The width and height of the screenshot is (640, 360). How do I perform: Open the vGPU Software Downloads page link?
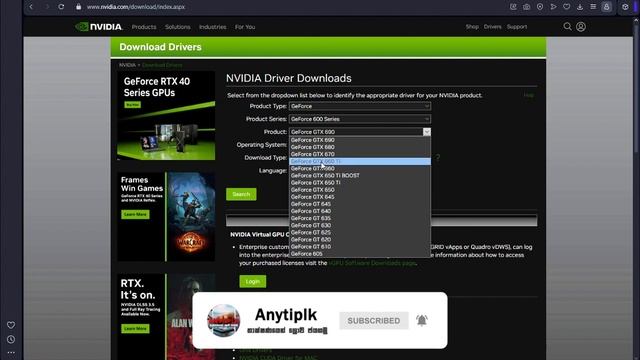tap(372, 263)
